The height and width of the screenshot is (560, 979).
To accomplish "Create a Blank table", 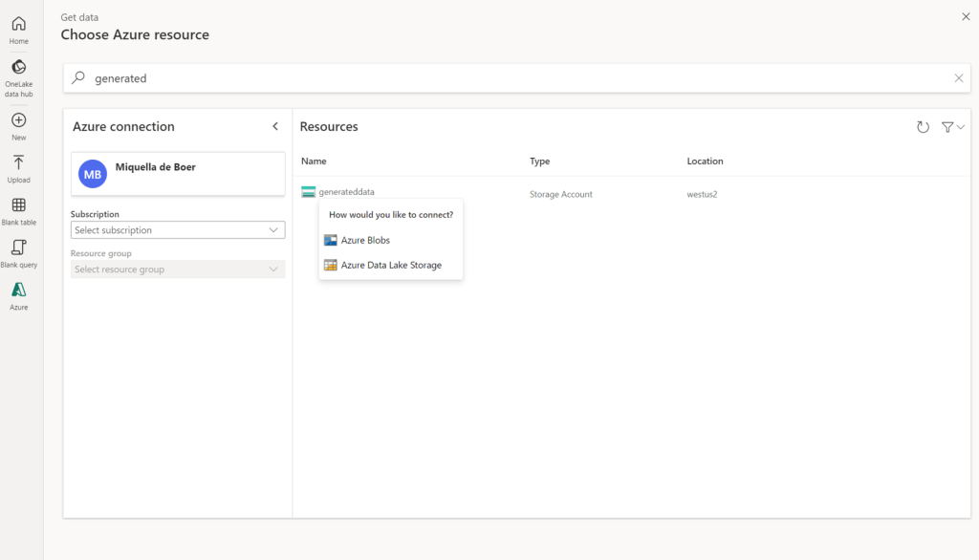I will (x=19, y=211).
